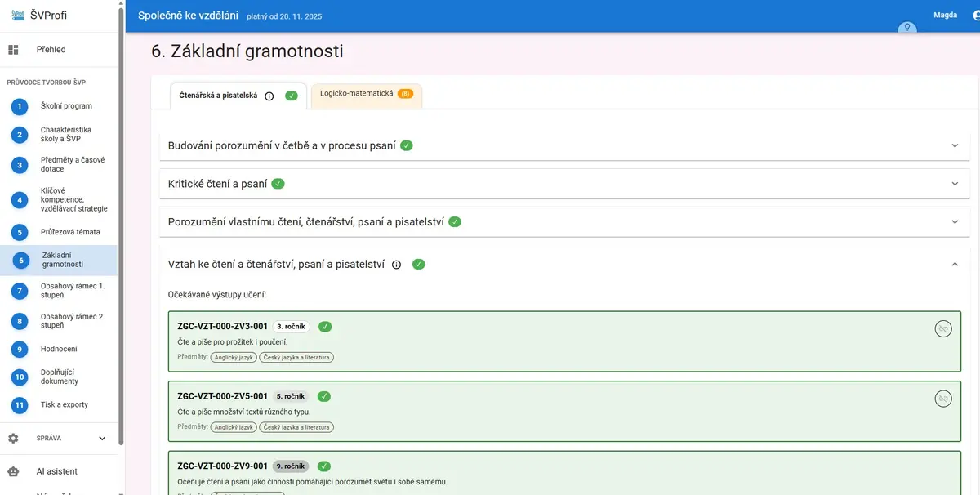Click text Oceňuje čtení a psaní jako činnosti

312,482
